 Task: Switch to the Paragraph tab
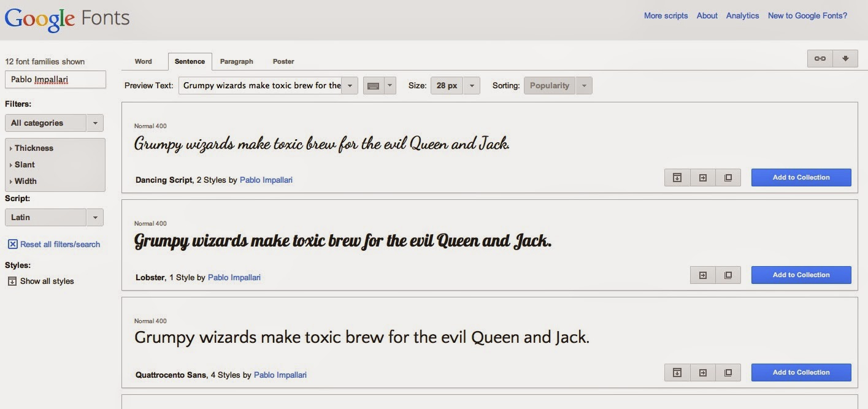click(x=237, y=61)
